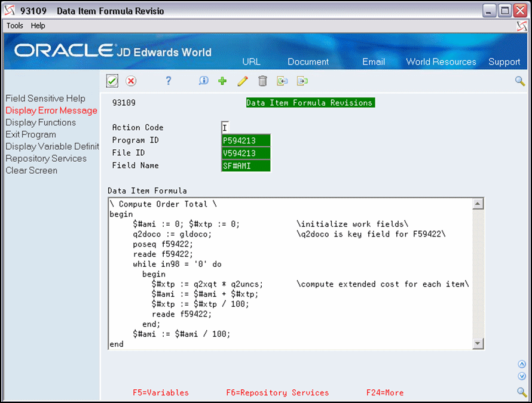Viewport: 532px width, 403px height.
Task: Click F5=Variables function key
Action: point(160,392)
